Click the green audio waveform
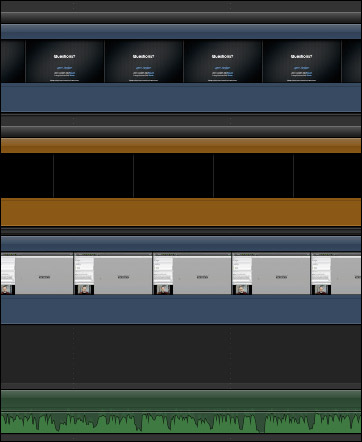This screenshot has width=362, height=442. (181, 422)
